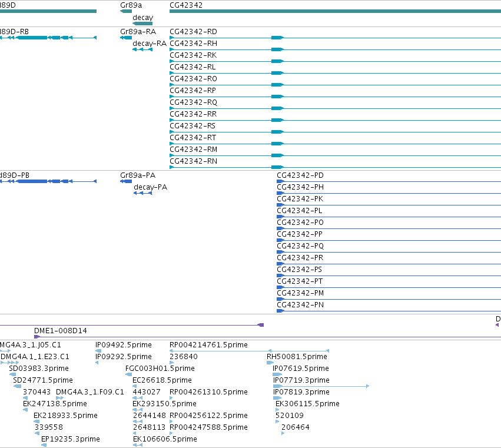The height and width of the screenshot is (448, 501).
Task: Select protein CG42342-PQ
Action: pyautogui.click(x=300, y=246)
